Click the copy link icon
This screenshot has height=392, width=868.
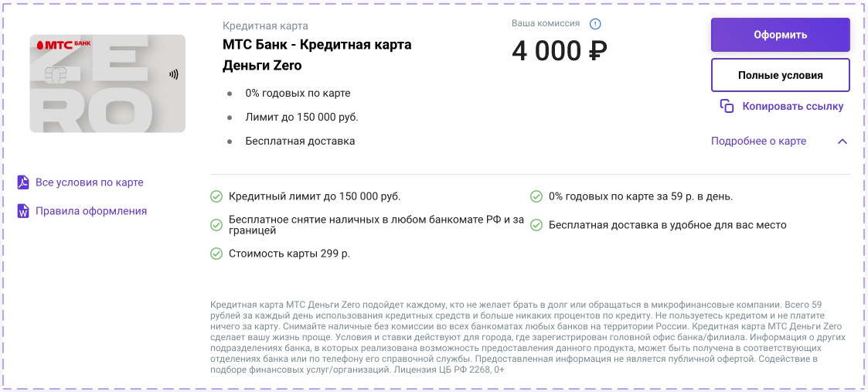click(727, 107)
